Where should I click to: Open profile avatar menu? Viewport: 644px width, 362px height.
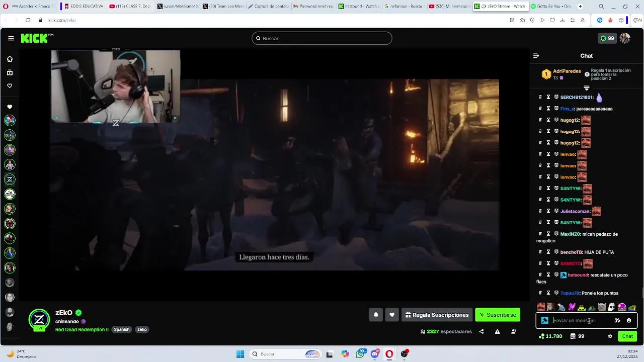(625, 38)
